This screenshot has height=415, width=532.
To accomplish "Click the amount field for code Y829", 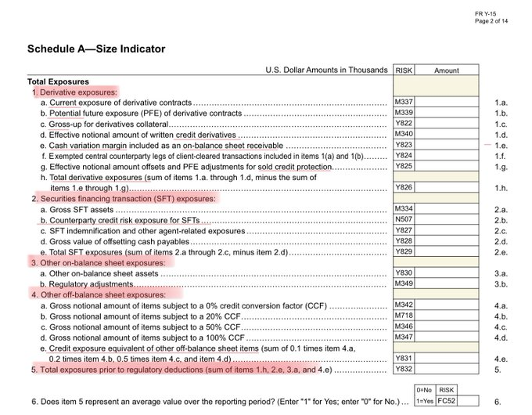I will pos(447,251).
